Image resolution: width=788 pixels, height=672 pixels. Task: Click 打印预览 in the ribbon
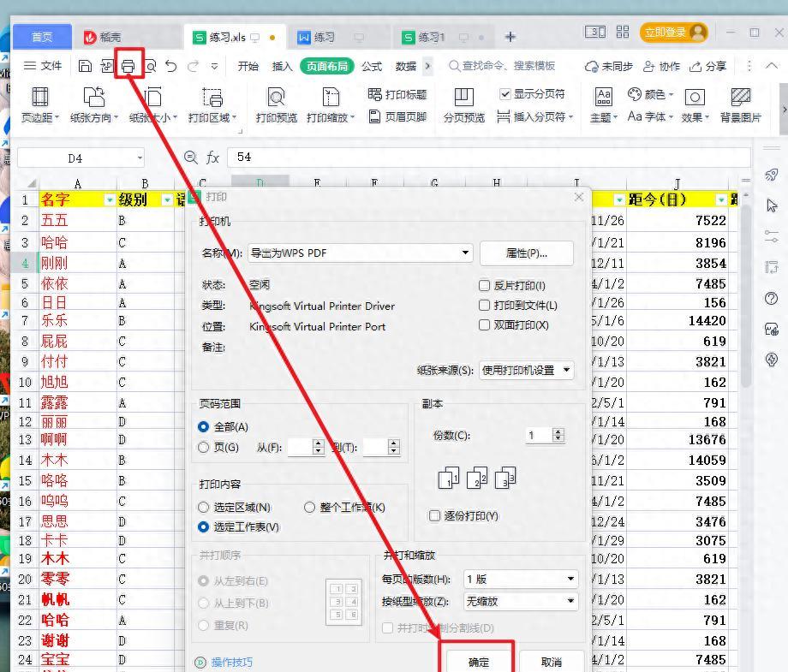[x=276, y=105]
